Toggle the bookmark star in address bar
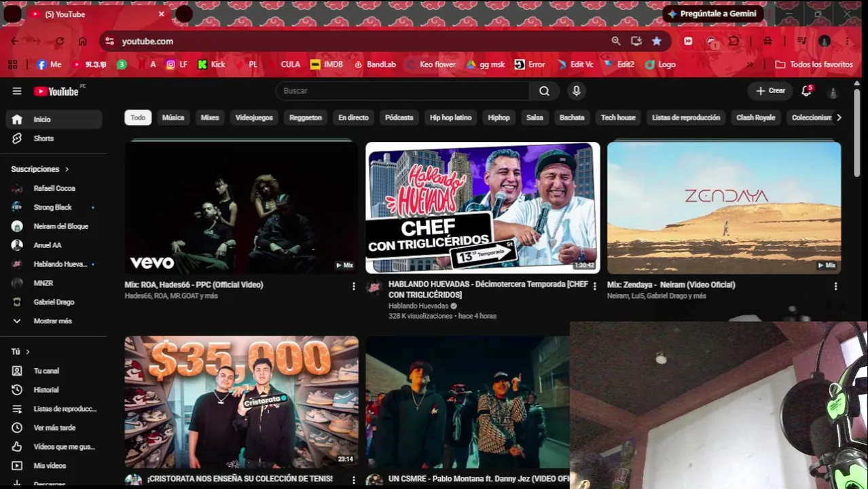 coord(657,41)
